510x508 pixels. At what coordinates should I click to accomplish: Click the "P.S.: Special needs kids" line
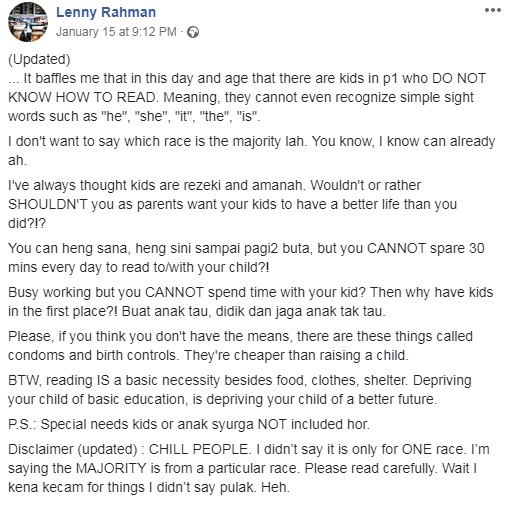pos(189,424)
